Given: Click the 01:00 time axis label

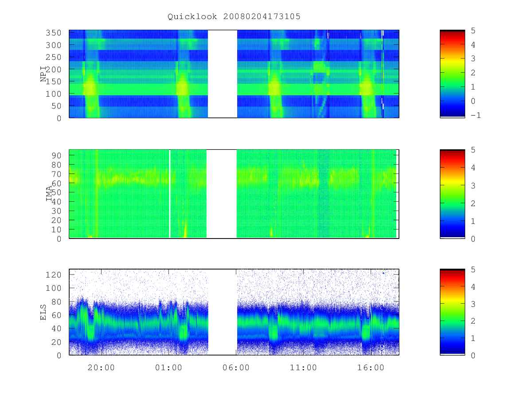Looking at the screenshot, I should [x=169, y=368].
